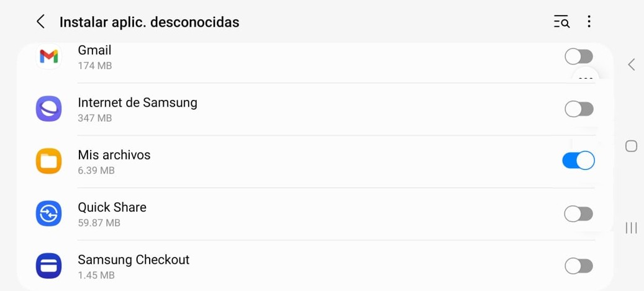644x291 pixels.
Task: Click the Samsung Internet app icon
Action: click(x=48, y=109)
